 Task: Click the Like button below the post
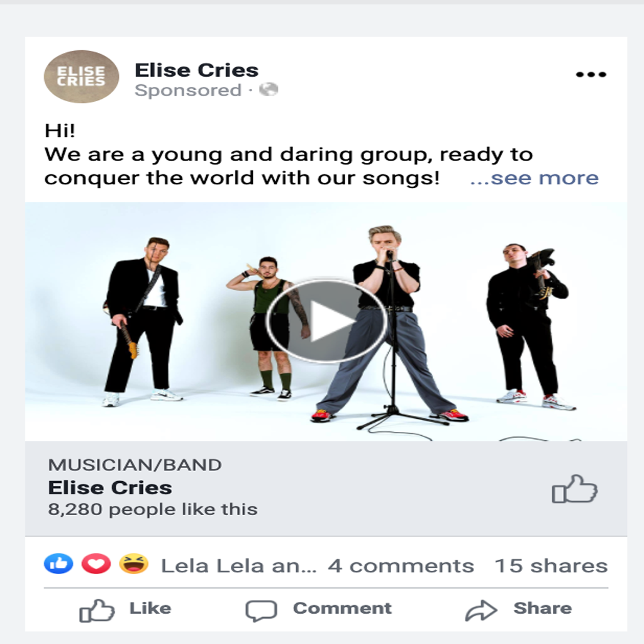coord(125,609)
